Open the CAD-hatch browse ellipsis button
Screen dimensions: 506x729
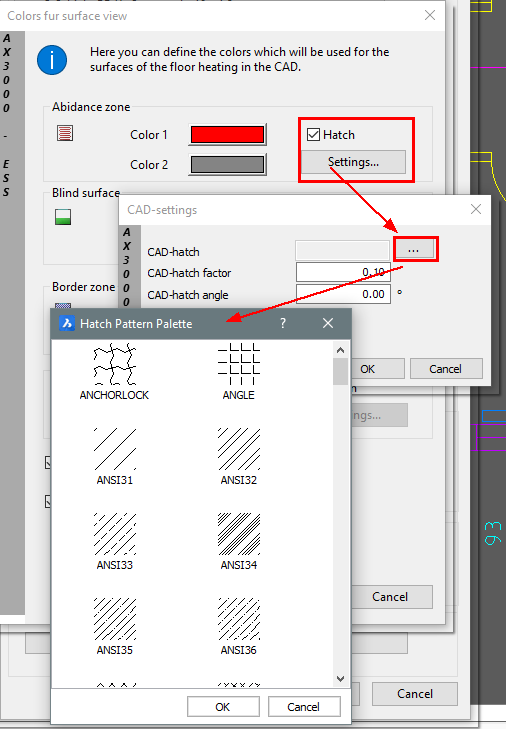pos(414,250)
